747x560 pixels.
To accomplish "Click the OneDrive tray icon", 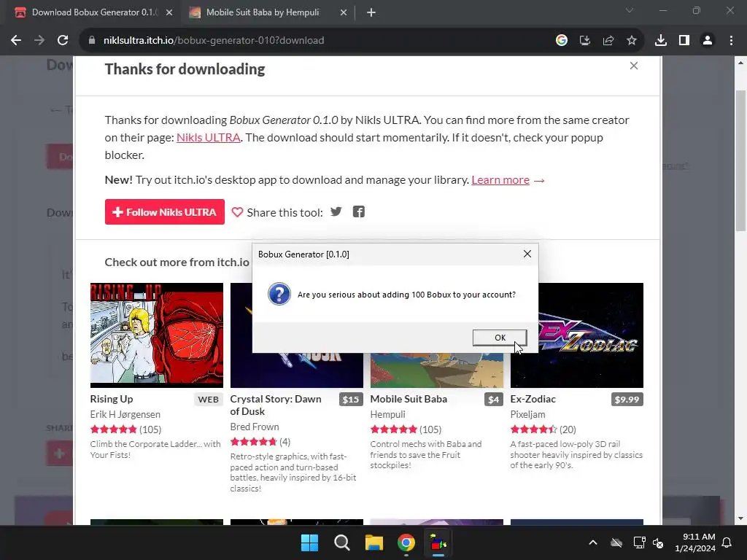I will coord(616,542).
